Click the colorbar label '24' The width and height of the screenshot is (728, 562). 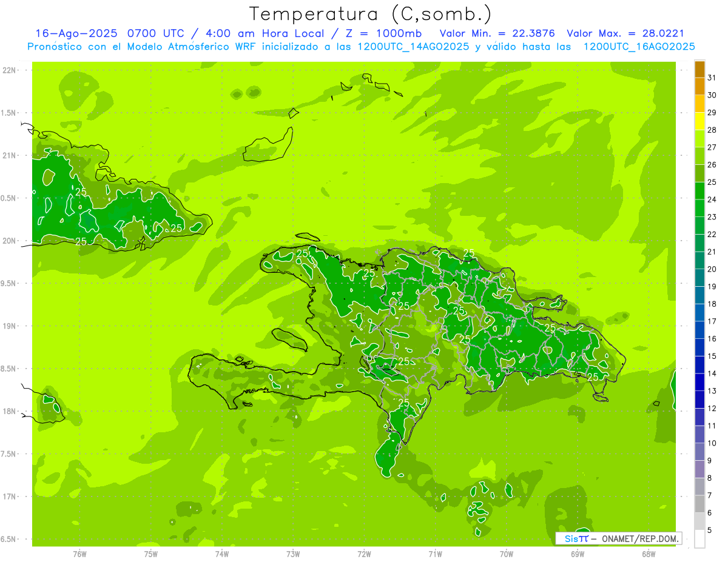point(712,199)
